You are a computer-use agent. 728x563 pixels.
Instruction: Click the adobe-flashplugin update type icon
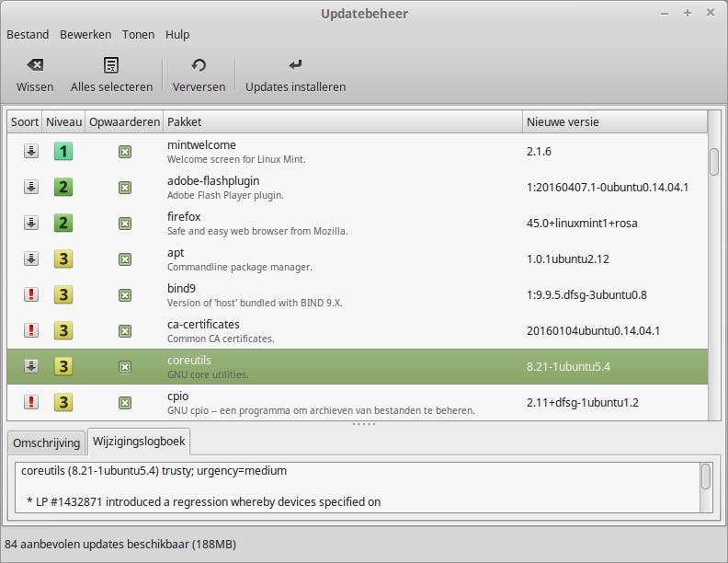(31, 187)
